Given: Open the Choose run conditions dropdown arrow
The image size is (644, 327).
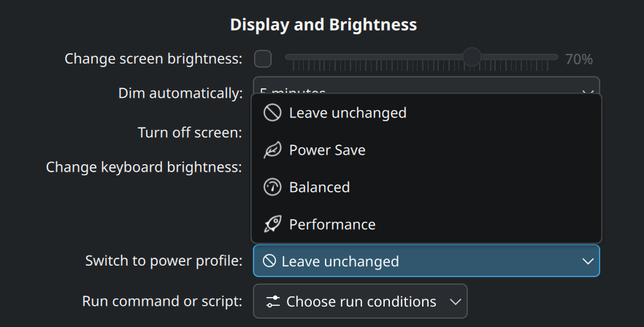Looking at the screenshot, I should click(455, 302).
